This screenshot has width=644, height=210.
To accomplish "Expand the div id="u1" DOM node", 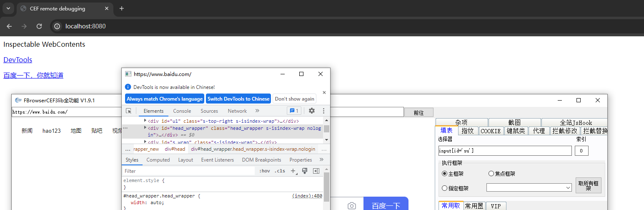I will [145, 121].
